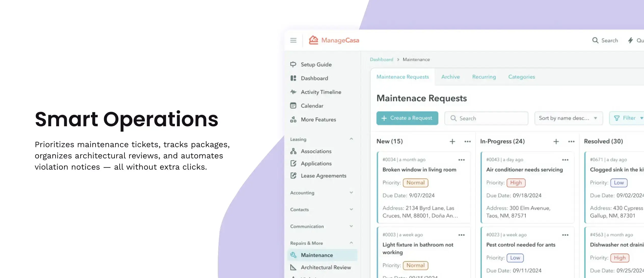Image resolution: width=644 pixels, height=278 pixels.
Task: Click the lightning quick-actions icon
Action: 630,40
